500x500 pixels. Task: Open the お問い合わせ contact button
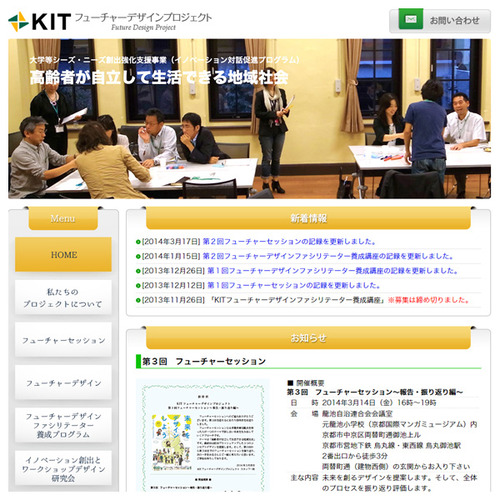pyautogui.click(x=440, y=21)
